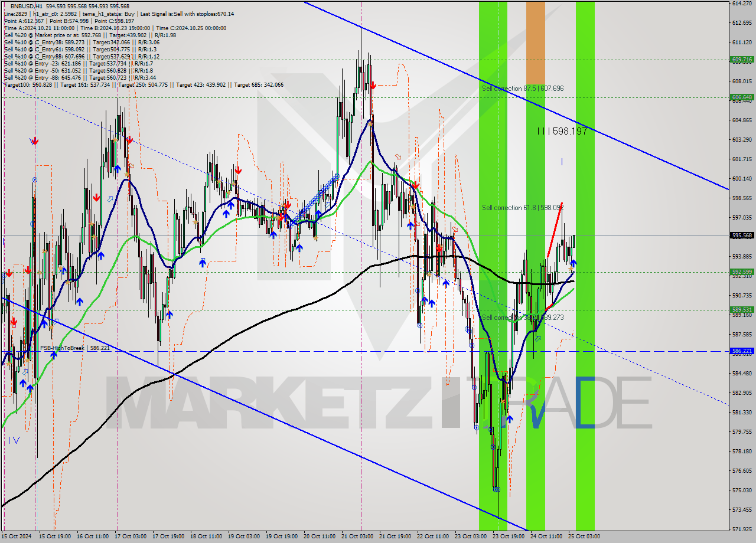Click the 614.270 price axis label
756x543 pixels.
[742, 4]
